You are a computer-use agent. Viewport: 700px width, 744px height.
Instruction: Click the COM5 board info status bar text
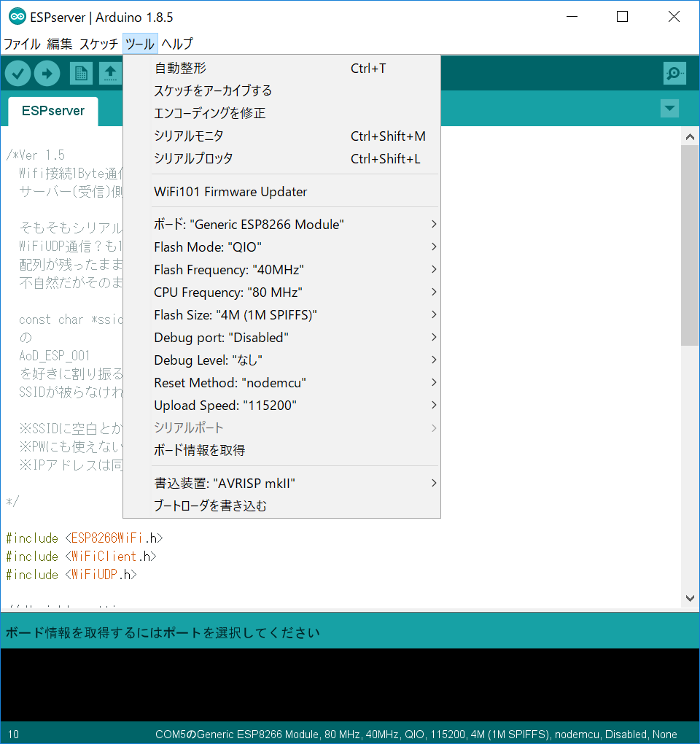(x=416, y=735)
